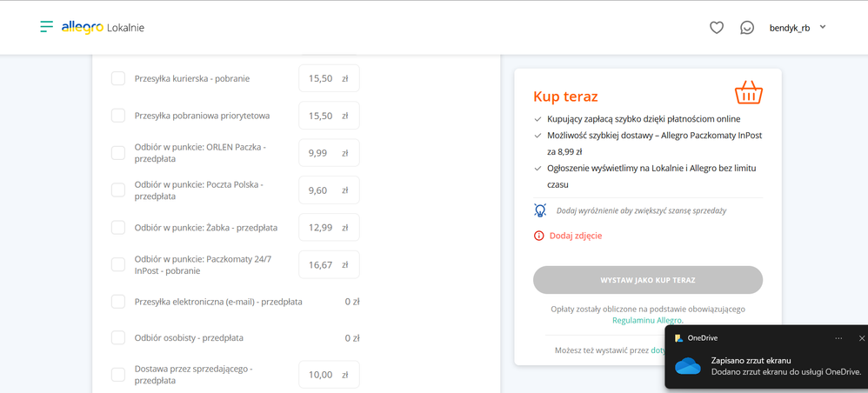
Task: Click the OneDrive cloud icon in notification
Action: click(x=688, y=366)
